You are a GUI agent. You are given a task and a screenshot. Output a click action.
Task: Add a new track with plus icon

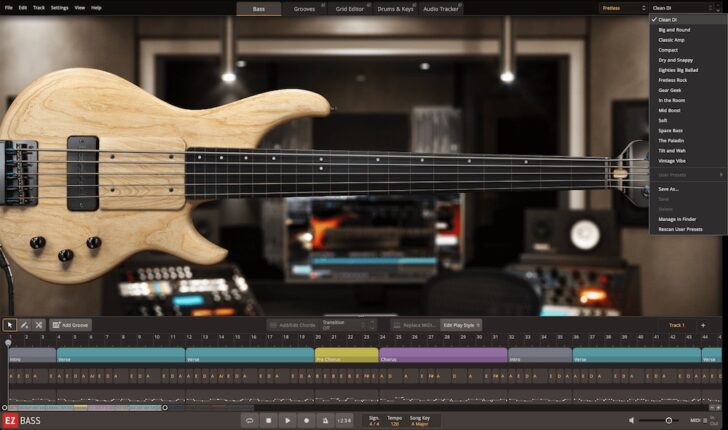[703, 325]
